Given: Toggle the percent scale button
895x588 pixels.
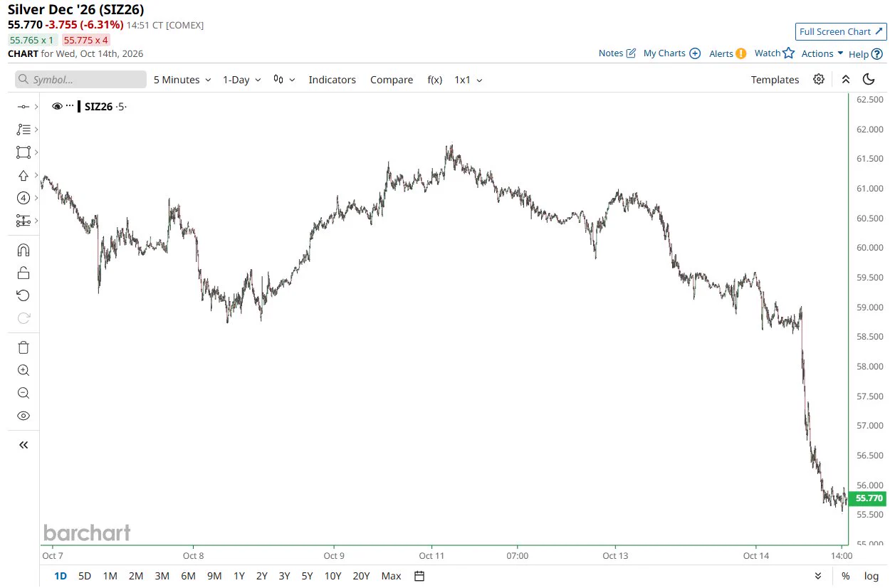Looking at the screenshot, I should 846,576.
